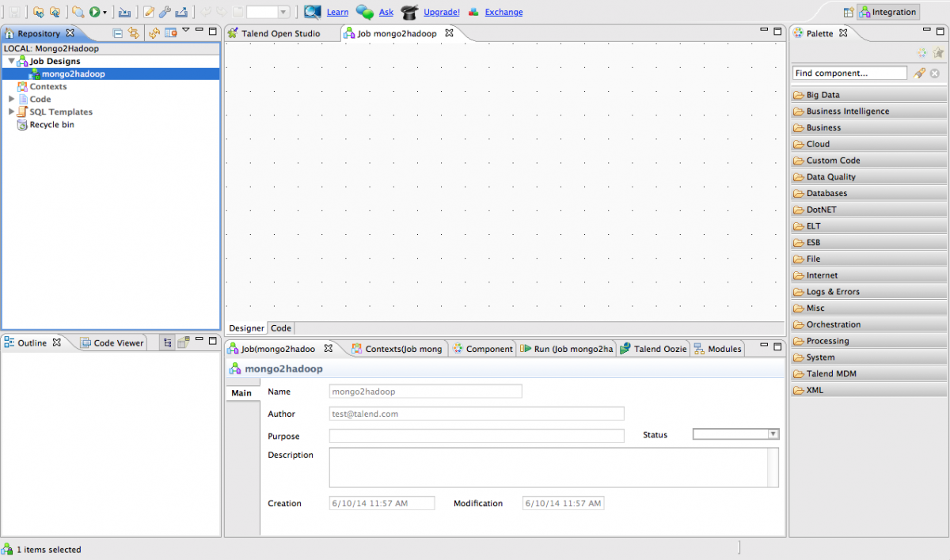Clear the Find component search text
The image size is (950, 560).
[x=934, y=74]
